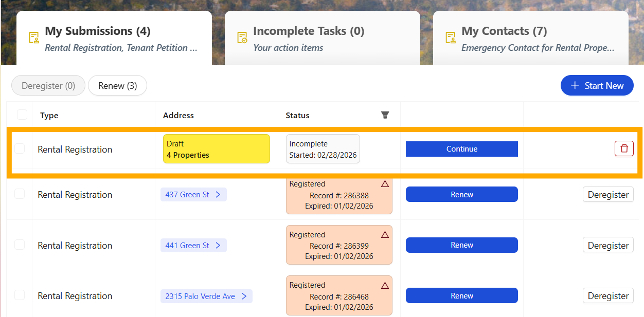Click the My Contacts tab icon
The height and width of the screenshot is (317, 644).
(451, 38)
